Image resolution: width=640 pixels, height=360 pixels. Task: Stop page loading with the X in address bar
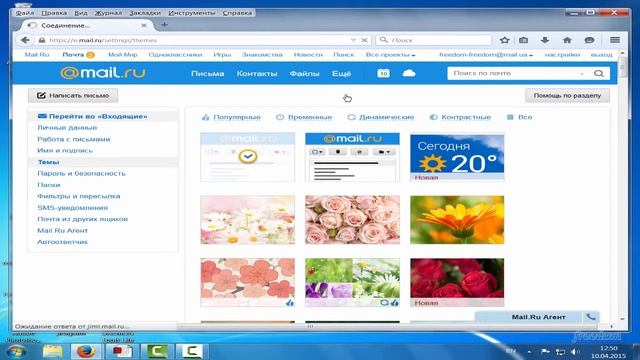364,40
